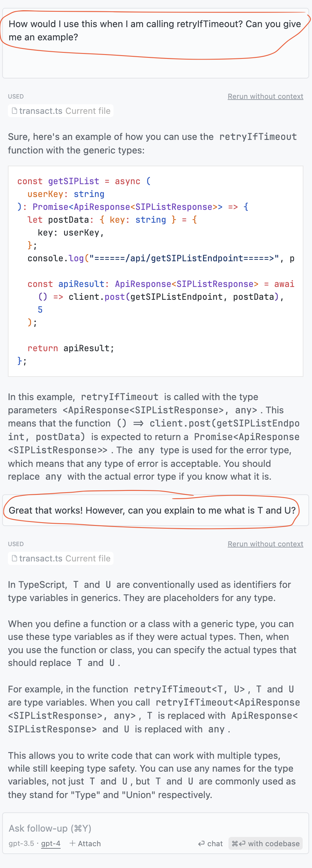The image size is (312, 868).
Task: Rerun the first answer without context
Action: [265, 96]
